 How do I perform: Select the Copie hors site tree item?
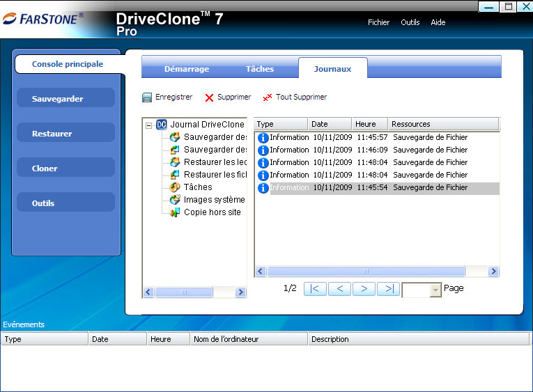point(212,212)
